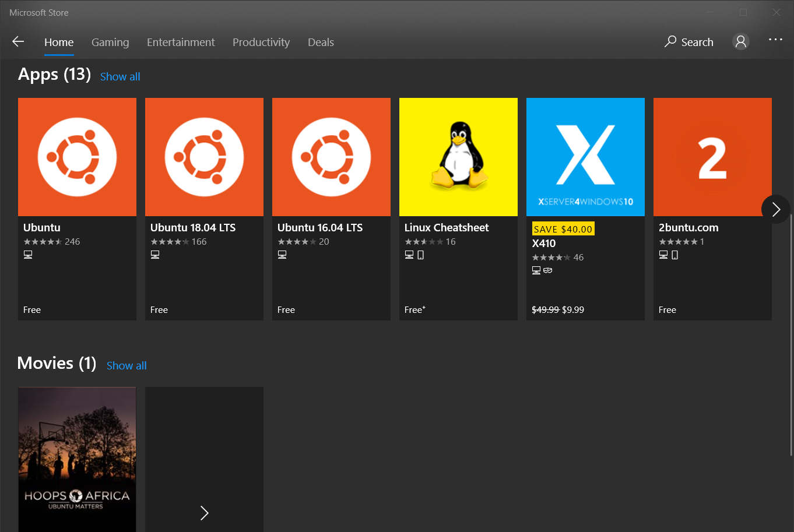This screenshot has width=794, height=532.
Task: Click the 2buntu.com title
Action: 688,227
